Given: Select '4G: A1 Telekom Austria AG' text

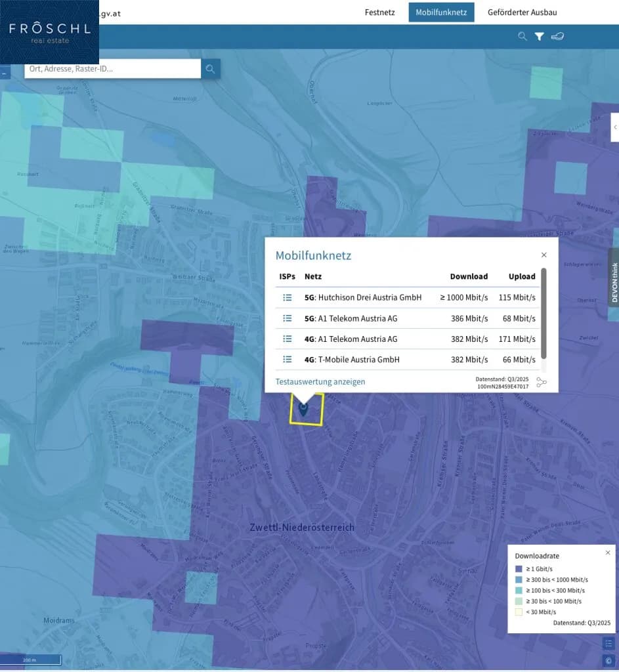Looking at the screenshot, I should (351, 339).
